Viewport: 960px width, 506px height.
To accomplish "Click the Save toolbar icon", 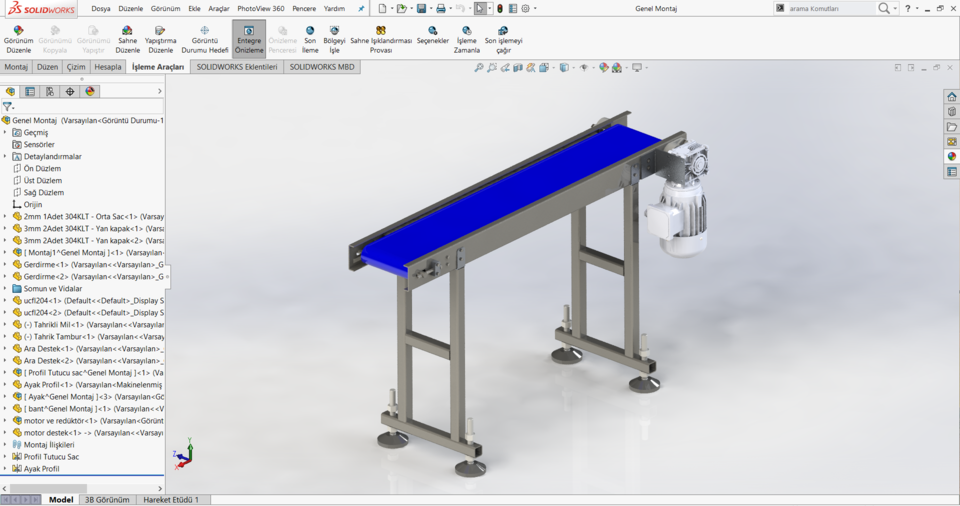I will 421,9.
